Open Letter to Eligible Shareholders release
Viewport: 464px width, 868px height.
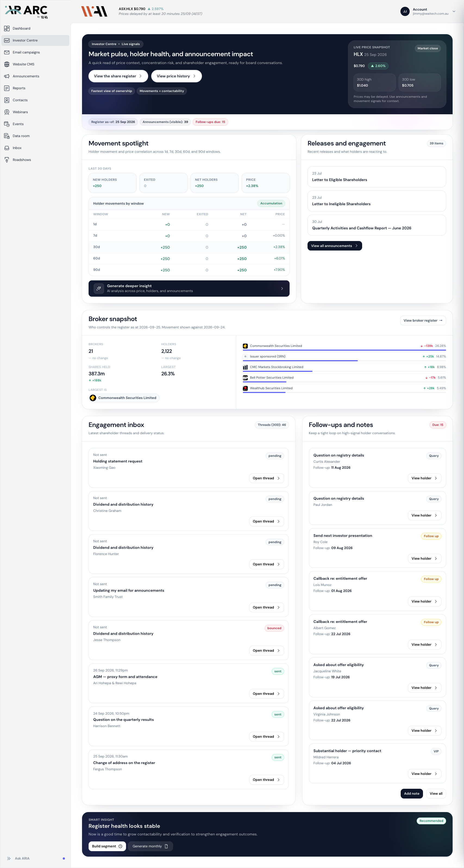pos(376,177)
